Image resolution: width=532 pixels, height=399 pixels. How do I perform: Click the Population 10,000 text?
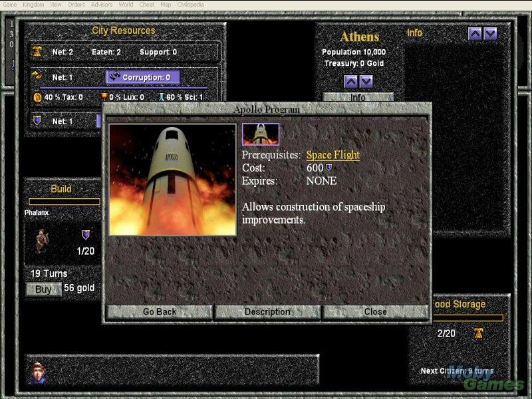coord(354,52)
